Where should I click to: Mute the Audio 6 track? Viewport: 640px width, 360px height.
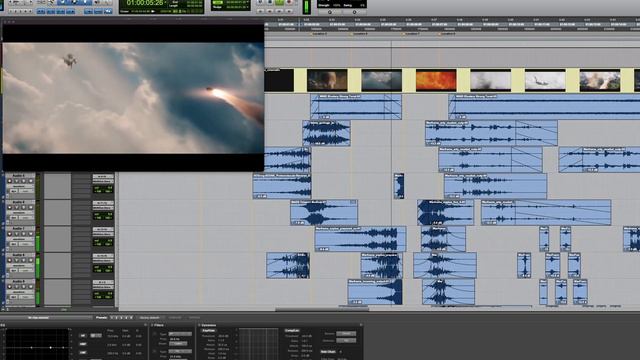(x=30, y=207)
